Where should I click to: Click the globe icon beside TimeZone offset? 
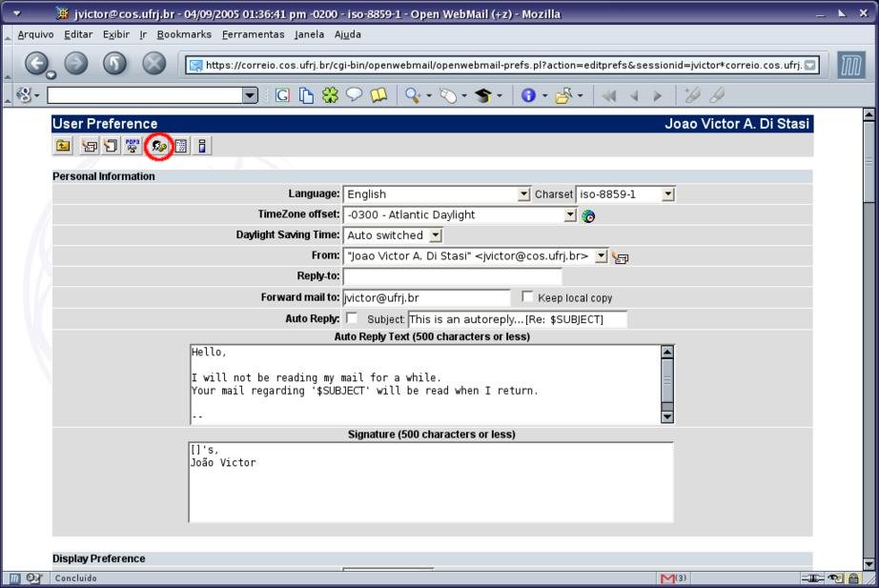(x=588, y=216)
